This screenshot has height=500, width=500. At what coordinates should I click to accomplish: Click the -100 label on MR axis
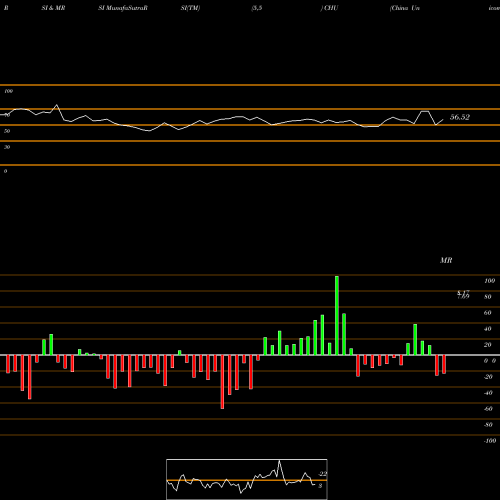click(x=489, y=441)
